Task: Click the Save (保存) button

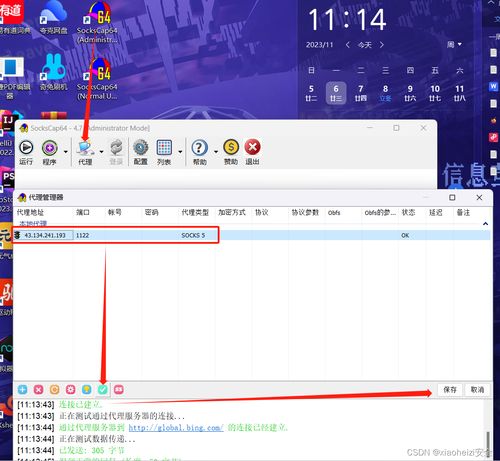Action: pyautogui.click(x=450, y=390)
